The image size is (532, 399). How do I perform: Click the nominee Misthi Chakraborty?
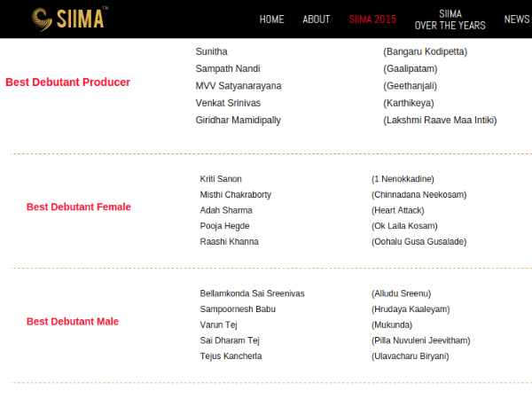[236, 195]
